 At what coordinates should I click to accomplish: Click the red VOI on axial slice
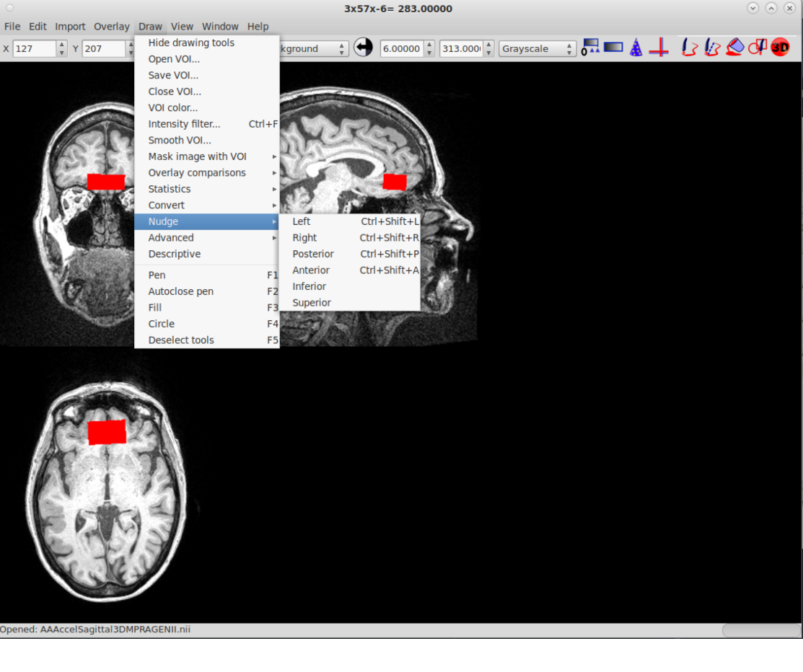click(x=107, y=433)
